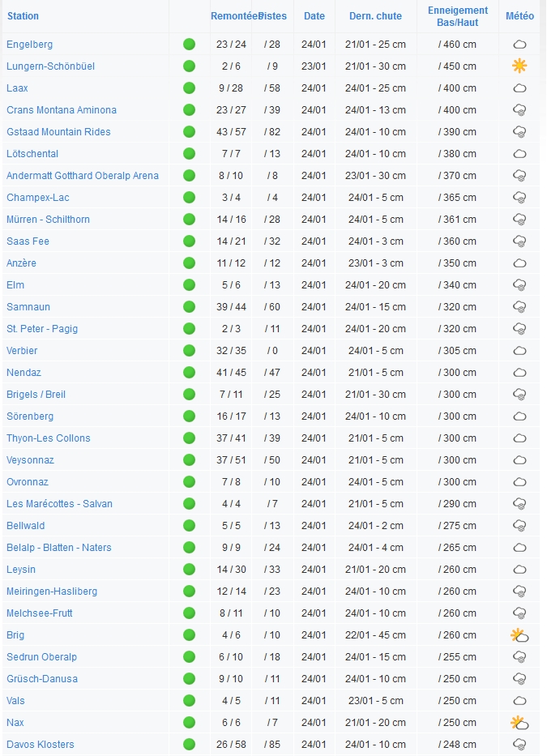547x756 pixels.
Task: Open the Crans Montana Aminona station link
Action: (62, 110)
